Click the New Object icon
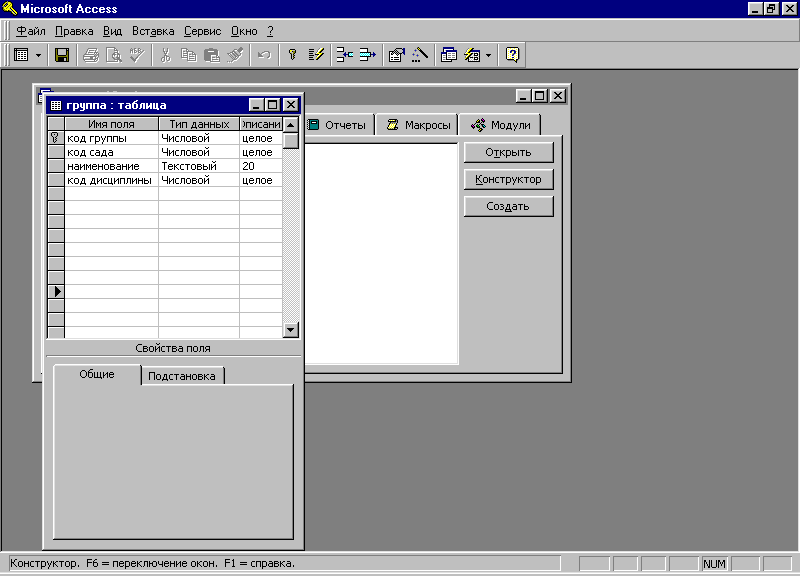Screen dimensions: 800x576 tap(472, 55)
